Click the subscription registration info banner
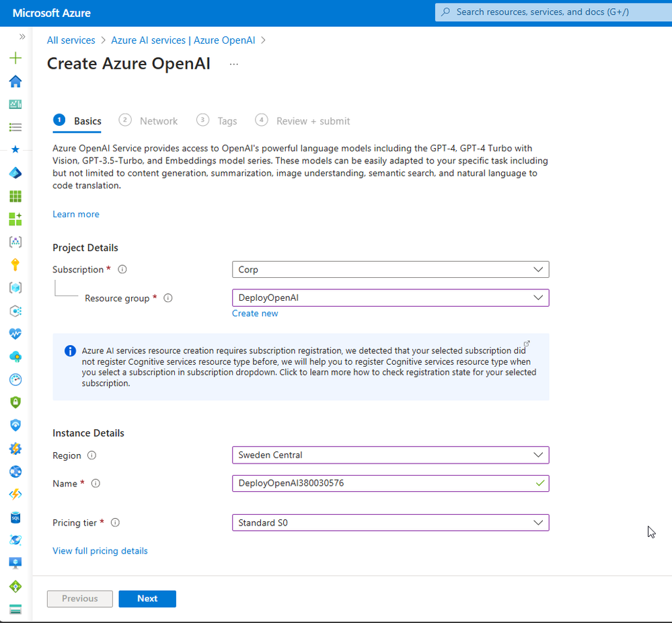 [301, 367]
